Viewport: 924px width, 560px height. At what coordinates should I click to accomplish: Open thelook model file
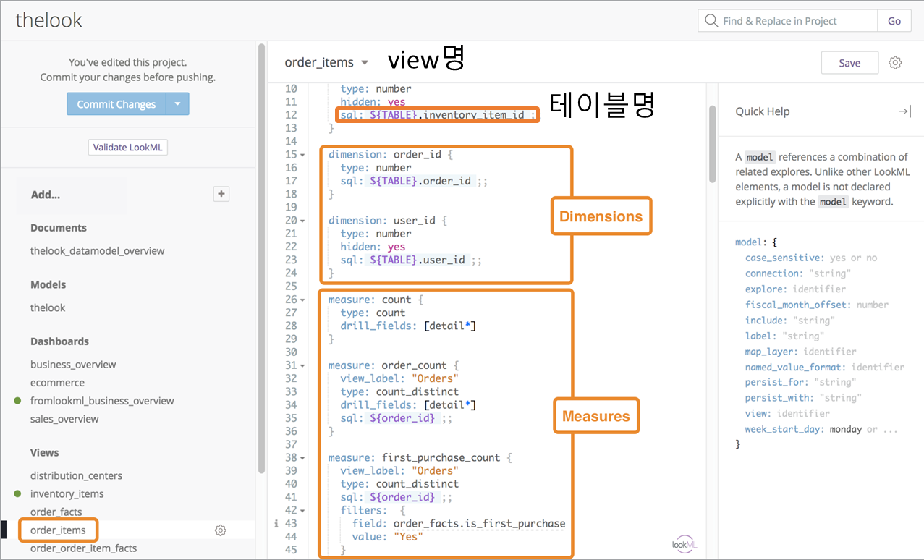(48, 307)
